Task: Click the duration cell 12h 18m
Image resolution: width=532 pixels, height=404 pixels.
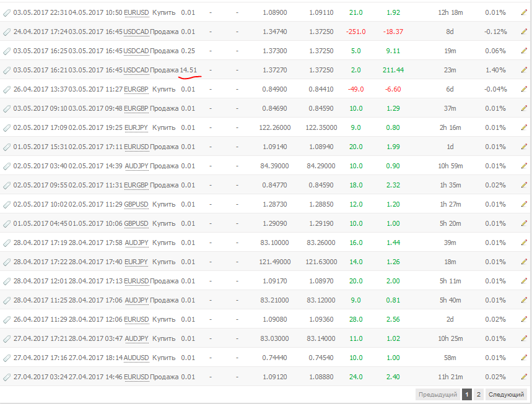Action: click(x=451, y=12)
